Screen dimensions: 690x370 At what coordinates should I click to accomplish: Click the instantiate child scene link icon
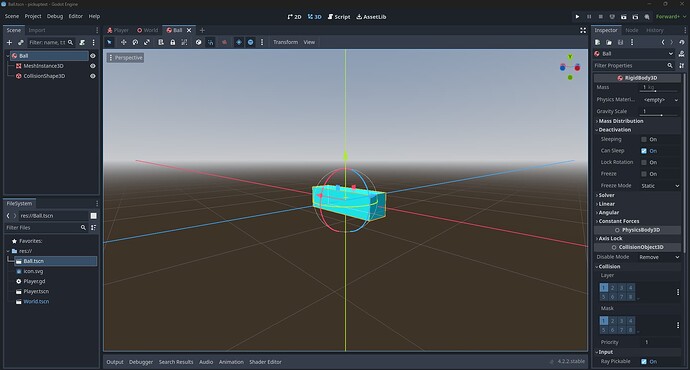click(x=20, y=42)
